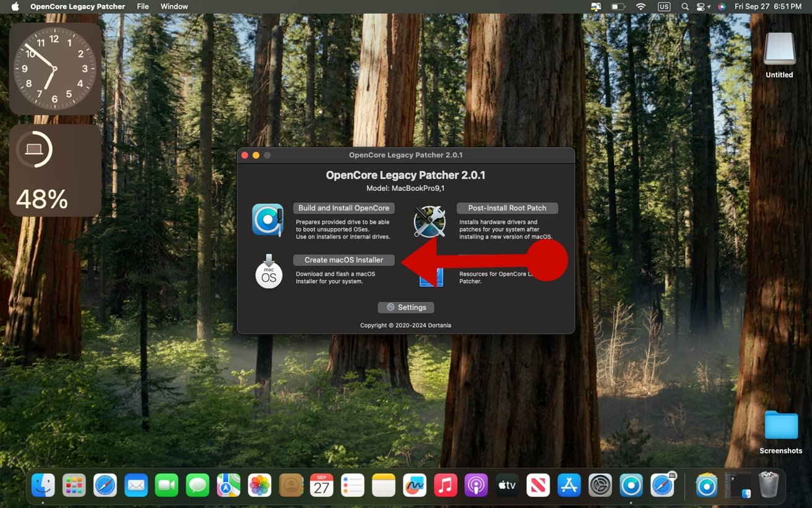The height and width of the screenshot is (508, 812).
Task: Open Reminders from the dock
Action: (353, 485)
